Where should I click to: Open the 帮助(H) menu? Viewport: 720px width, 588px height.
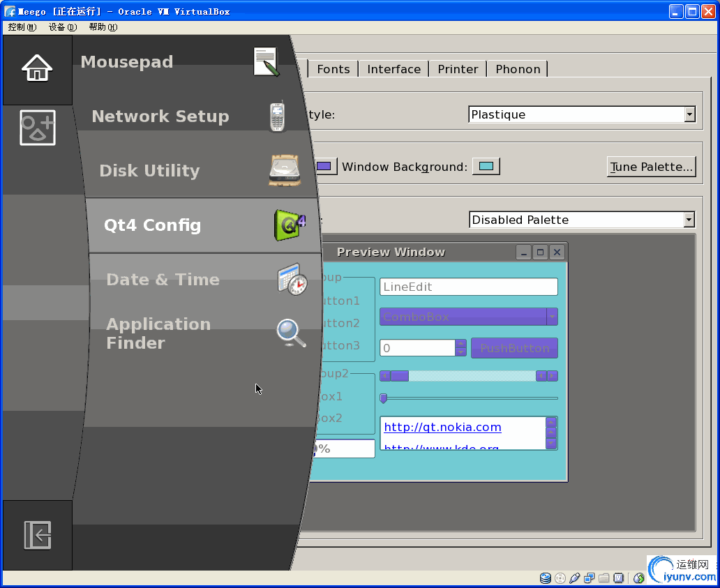[x=103, y=27]
